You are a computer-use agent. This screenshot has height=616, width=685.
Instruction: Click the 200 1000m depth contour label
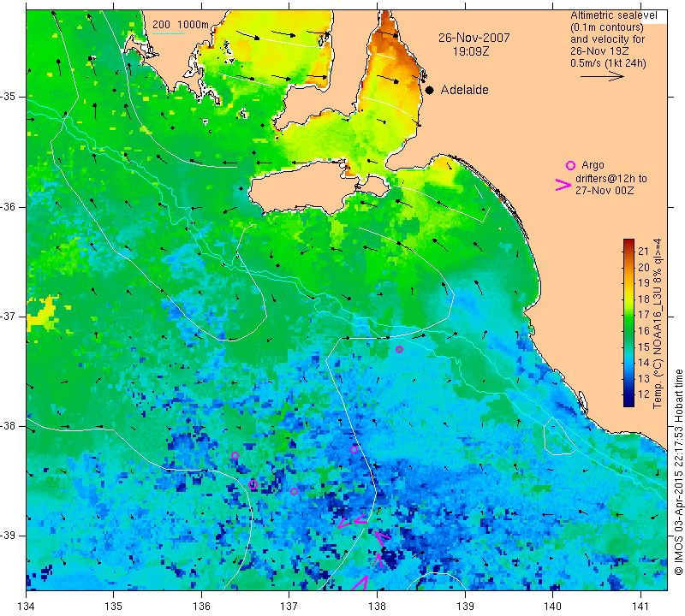[181, 25]
